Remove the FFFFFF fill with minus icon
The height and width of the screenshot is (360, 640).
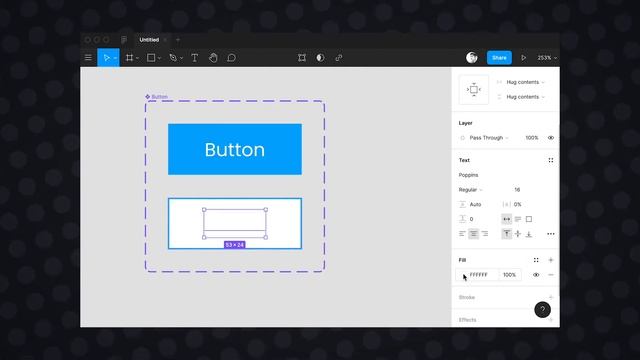pyautogui.click(x=551, y=275)
